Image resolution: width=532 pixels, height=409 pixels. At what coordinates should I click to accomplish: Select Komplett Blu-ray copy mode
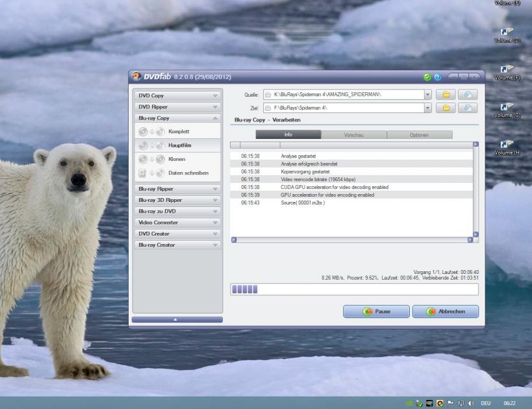pyautogui.click(x=178, y=132)
